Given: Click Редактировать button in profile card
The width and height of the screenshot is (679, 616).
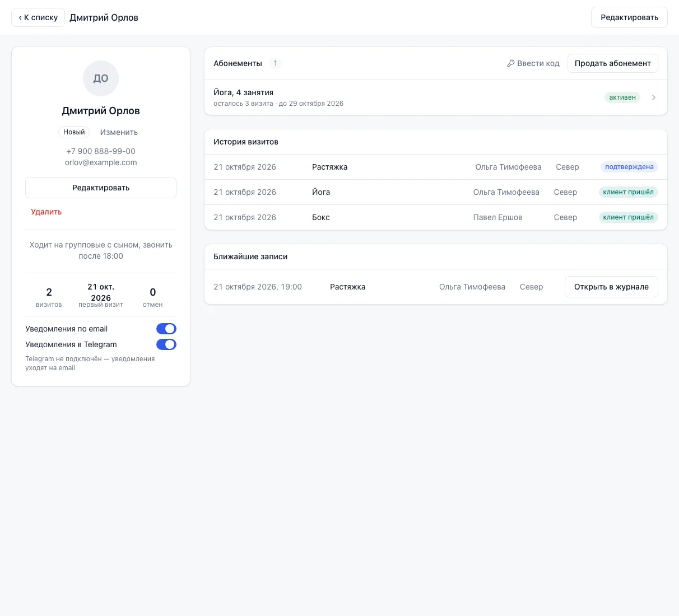Looking at the screenshot, I should point(101,188).
